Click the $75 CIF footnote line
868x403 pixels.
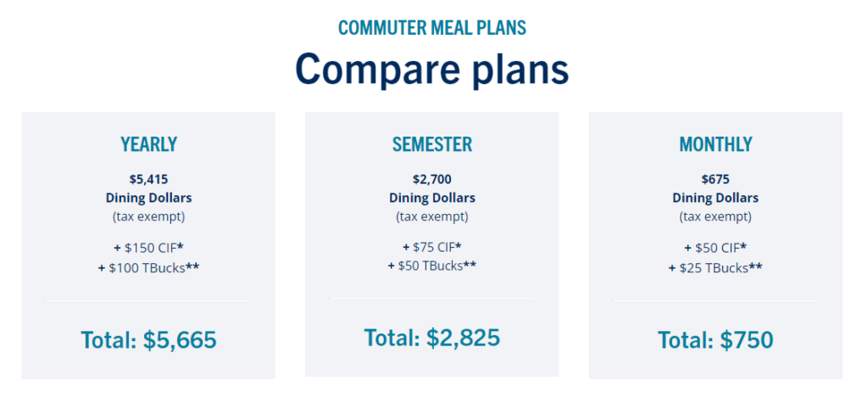tap(431, 246)
